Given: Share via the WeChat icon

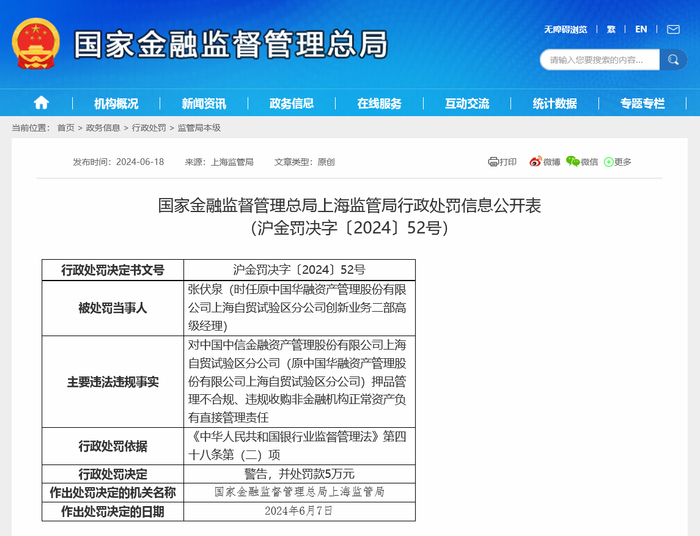Looking at the screenshot, I should (x=573, y=161).
